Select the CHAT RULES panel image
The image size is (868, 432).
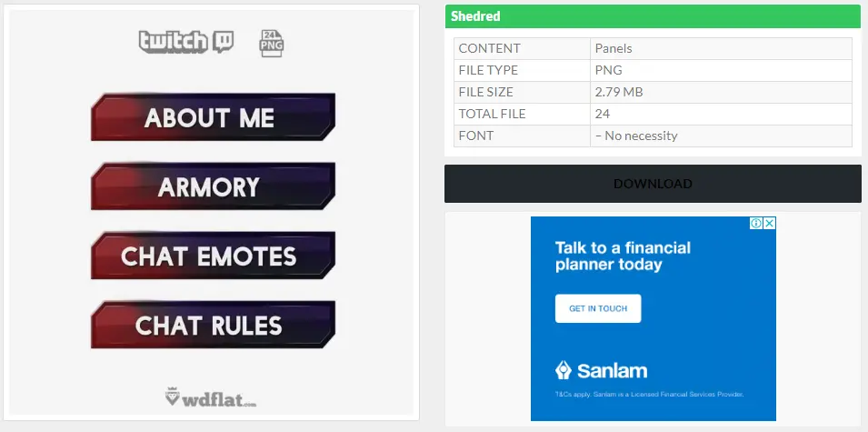213,325
